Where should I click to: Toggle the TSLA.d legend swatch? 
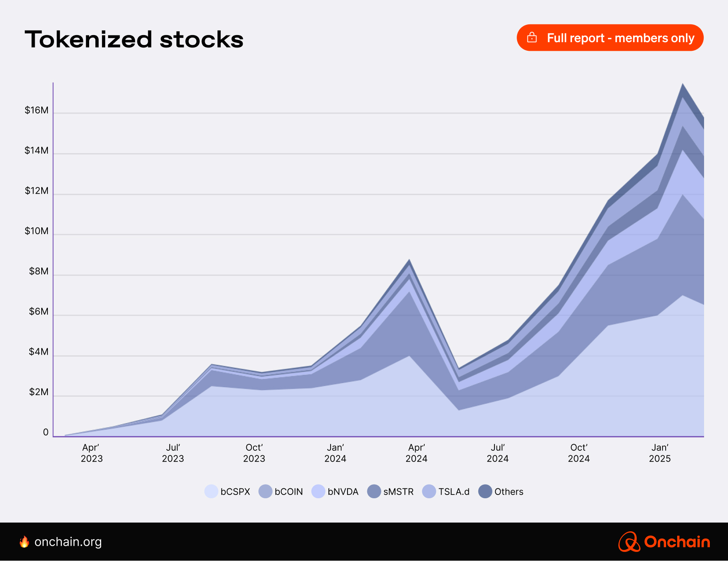[429, 491]
